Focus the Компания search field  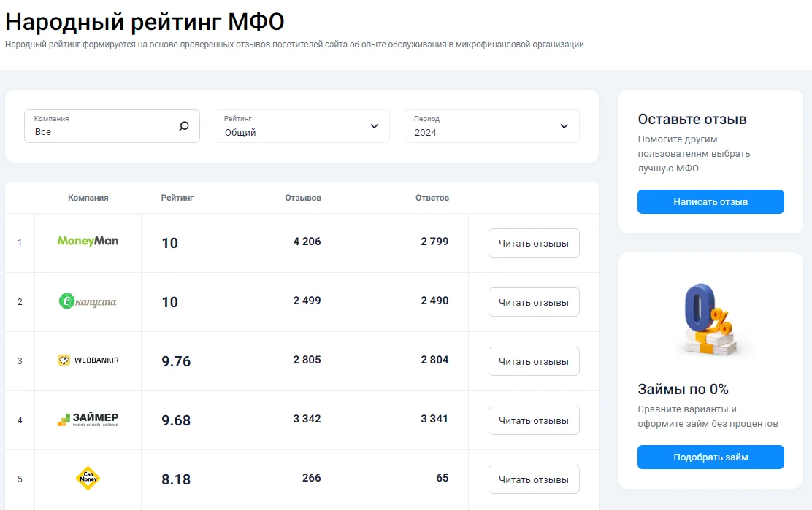tap(112, 126)
